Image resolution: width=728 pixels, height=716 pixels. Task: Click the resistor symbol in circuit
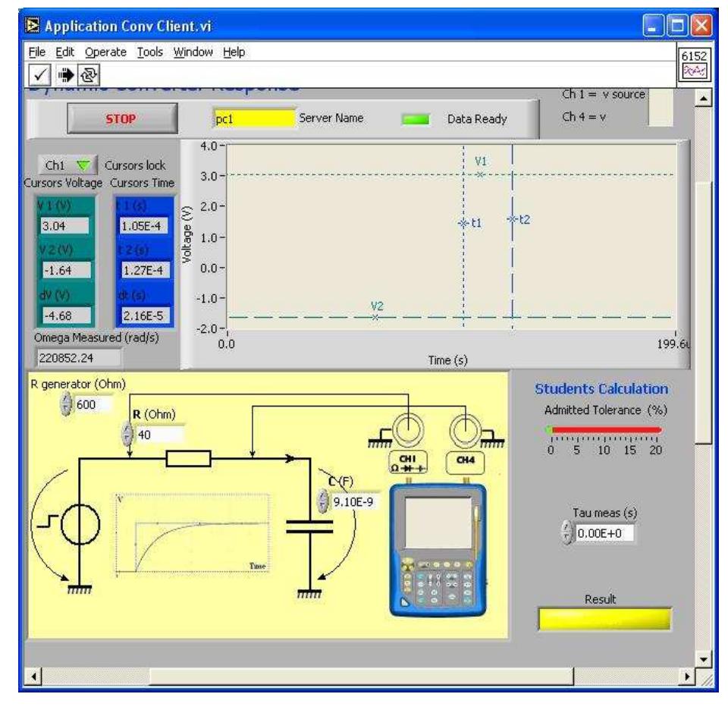click(x=188, y=459)
